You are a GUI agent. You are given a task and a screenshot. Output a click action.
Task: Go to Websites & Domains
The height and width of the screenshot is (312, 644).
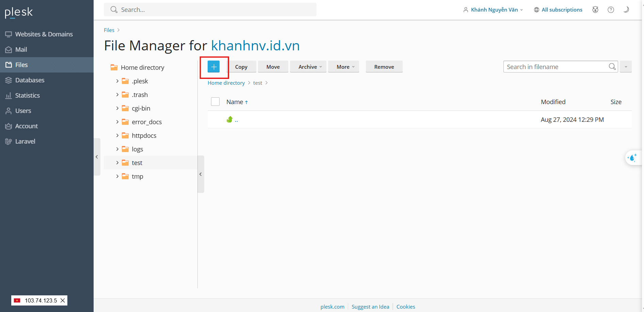tap(44, 34)
